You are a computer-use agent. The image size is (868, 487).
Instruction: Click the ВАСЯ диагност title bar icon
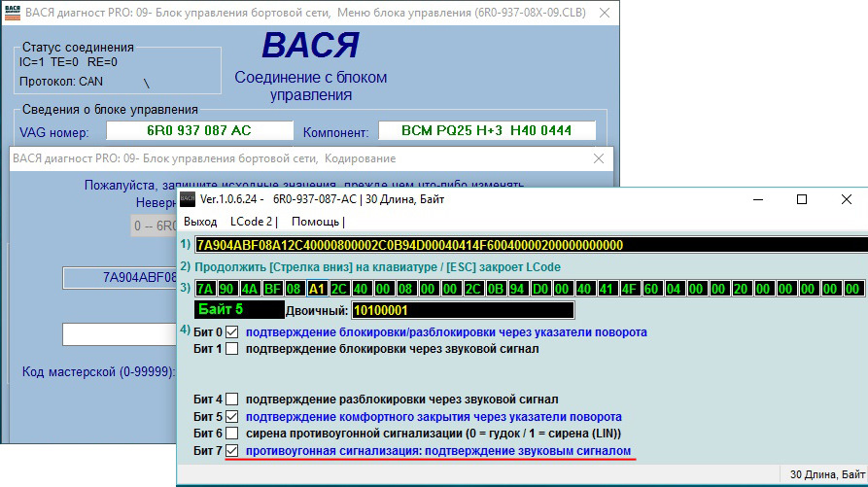(x=13, y=13)
